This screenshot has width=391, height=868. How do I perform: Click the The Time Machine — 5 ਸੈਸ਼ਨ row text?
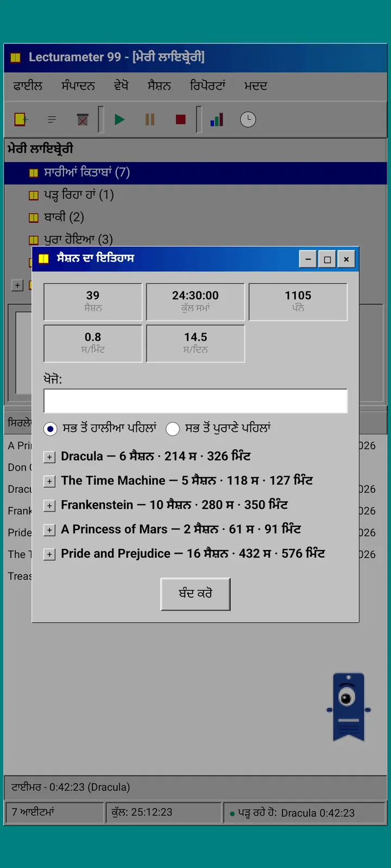click(x=187, y=481)
